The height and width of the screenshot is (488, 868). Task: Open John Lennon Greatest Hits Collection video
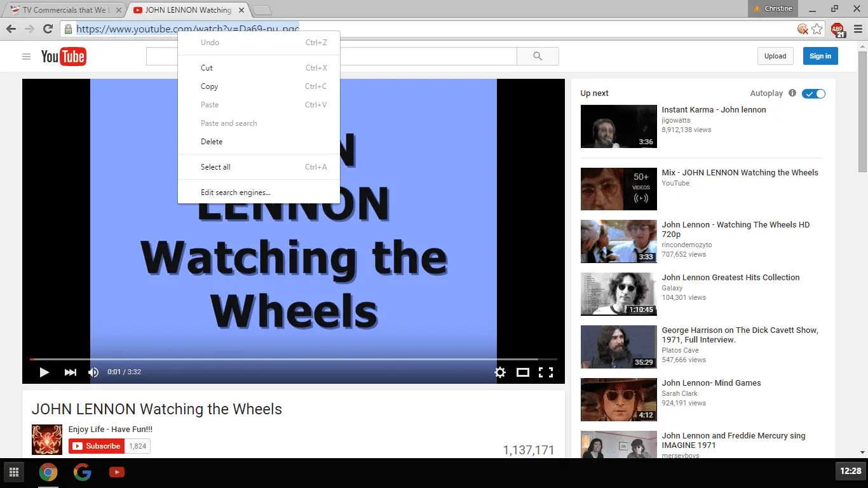(731, 278)
